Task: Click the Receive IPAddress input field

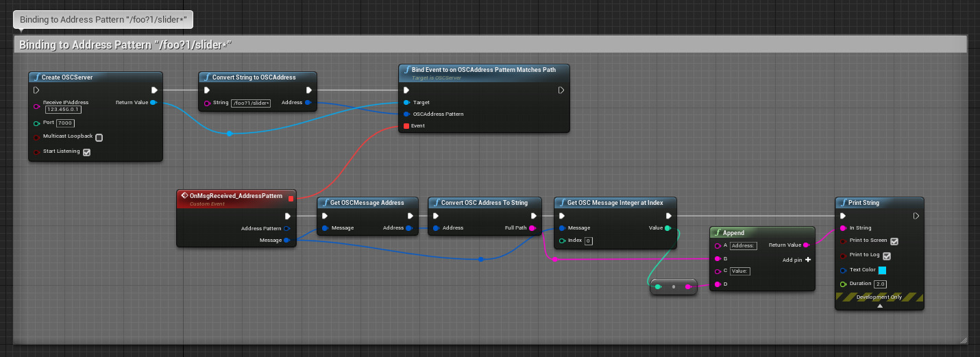Action: point(63,110)
